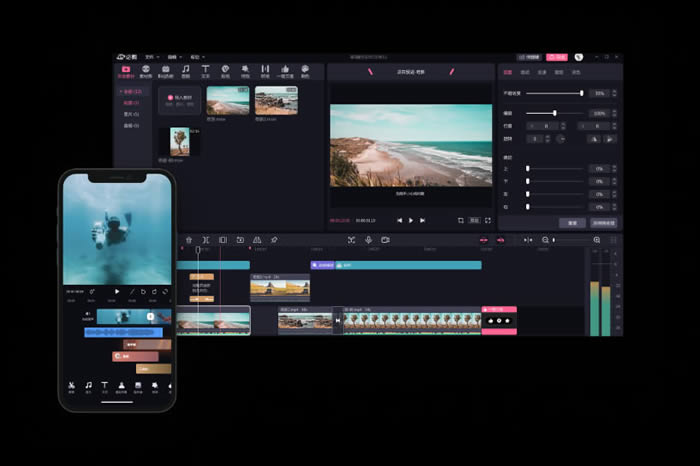Click the pink export button in title bar
The image size is (700, 466).
click(557, 57)
